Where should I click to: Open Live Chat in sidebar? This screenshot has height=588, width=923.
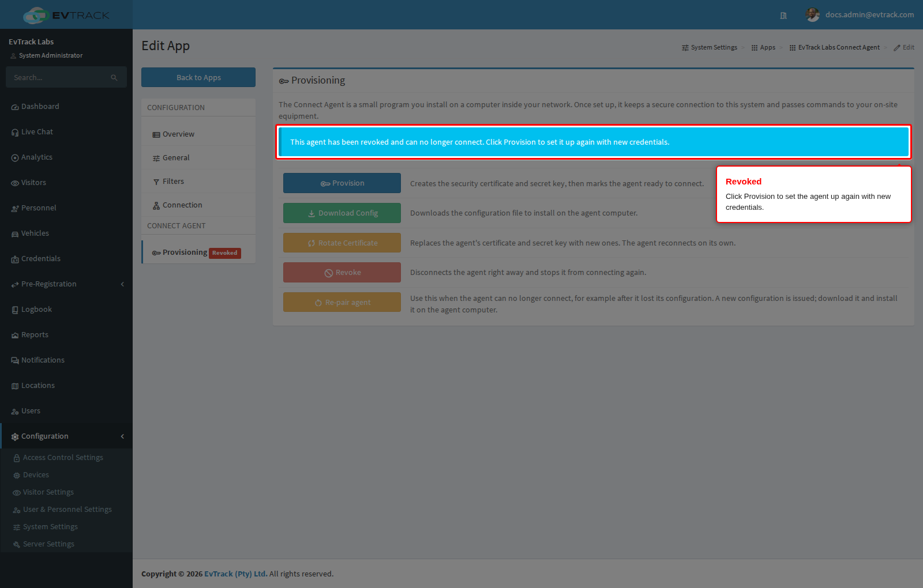point(66,132)
